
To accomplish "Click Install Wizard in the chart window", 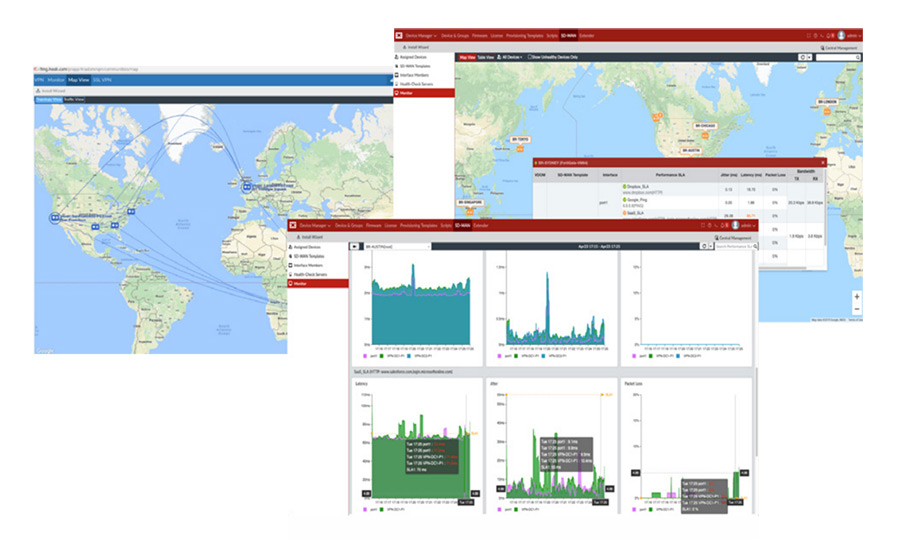I will pos(312,238).
